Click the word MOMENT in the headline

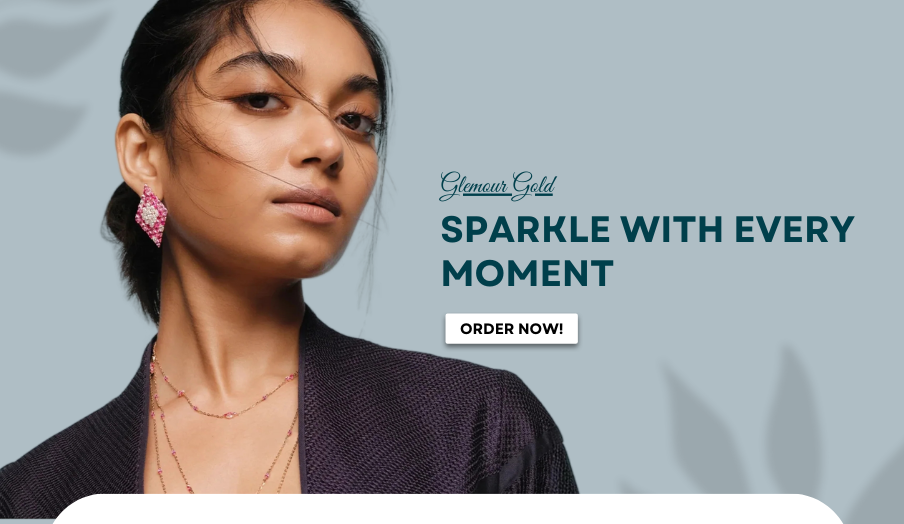point(527,273)
